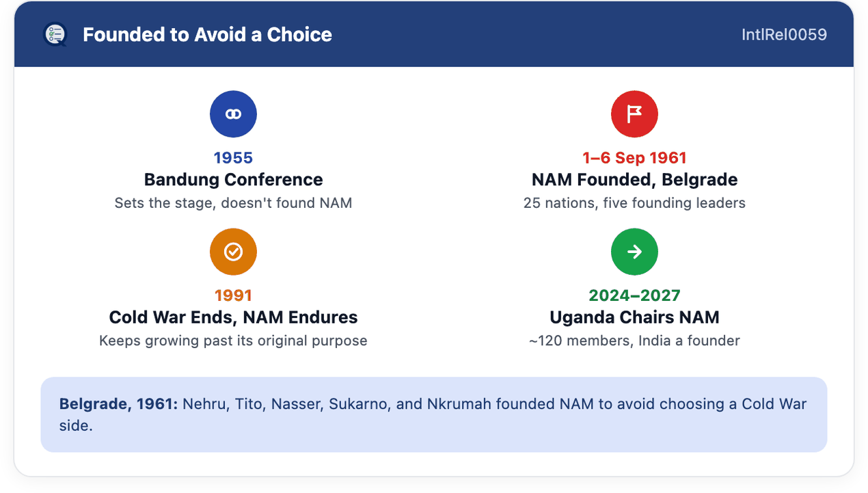Select the 1955 year label
Viewport: 868px width, 493px height.
(x=233, y=158)
